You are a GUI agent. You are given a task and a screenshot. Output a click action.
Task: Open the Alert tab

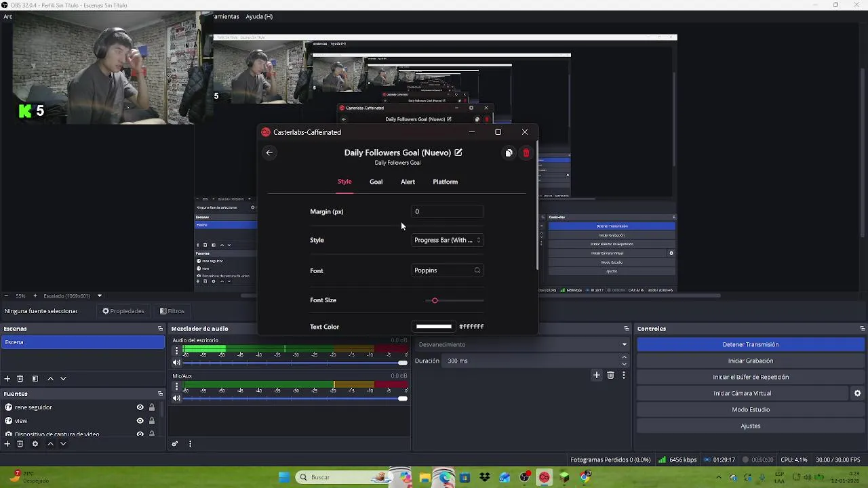coord(408,182)
